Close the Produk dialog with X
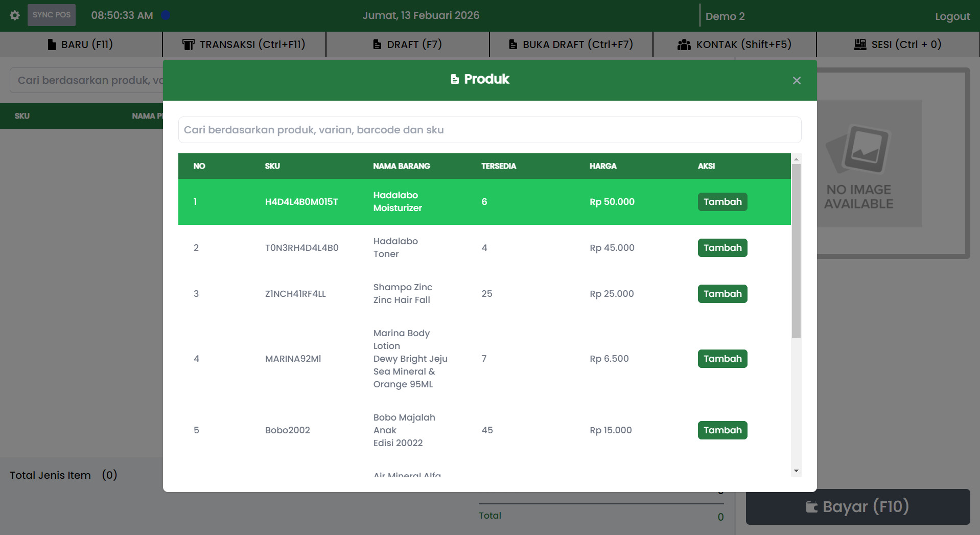 (796, 81)
